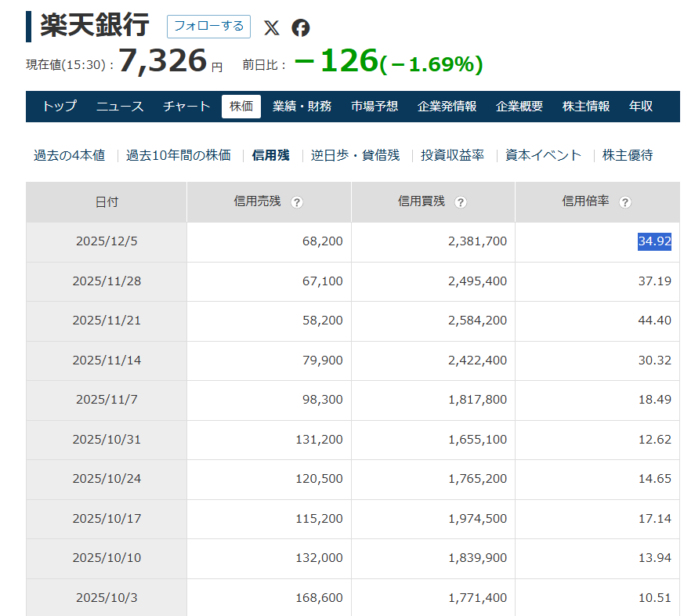Switch to the ニュース tab
This screenshot has height=616, width=684.
pyautogui.click(x=120, y=107)
